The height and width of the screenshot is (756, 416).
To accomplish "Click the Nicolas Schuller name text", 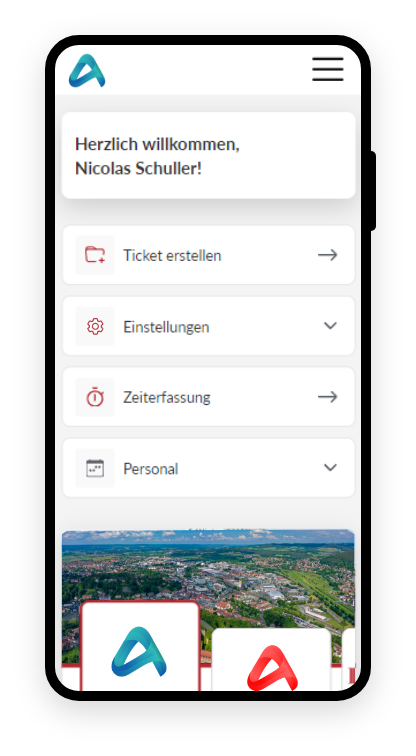I will pos(138,169).
